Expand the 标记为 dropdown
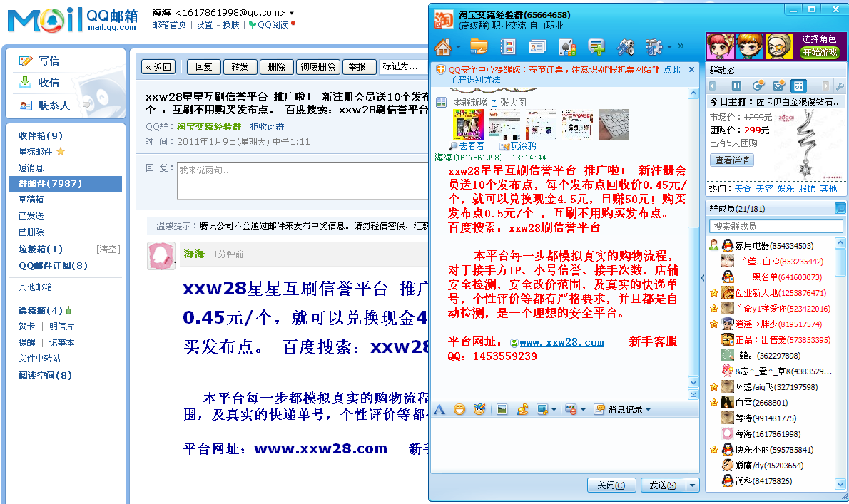Image resolution: width=849 pixels, height=504 pixels. tap(403, 66)
